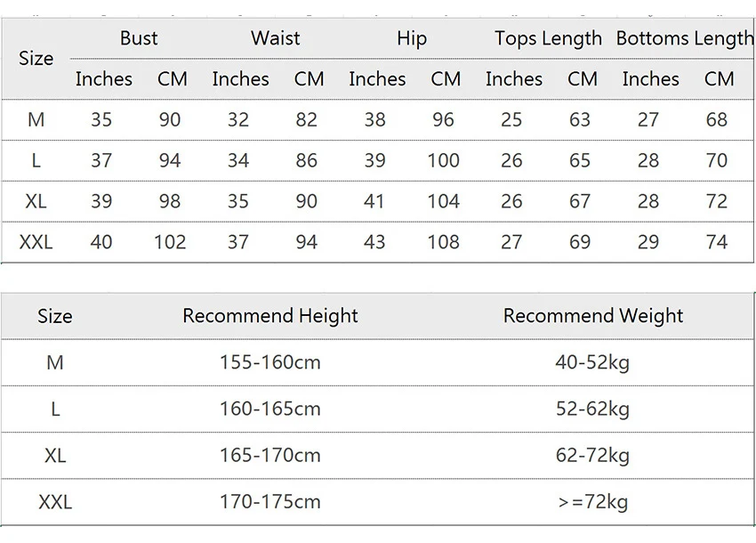The height and width of the screenshot is (543, 756).
Task: Click the 155-160cm height cell
Action: pos(270,362)
